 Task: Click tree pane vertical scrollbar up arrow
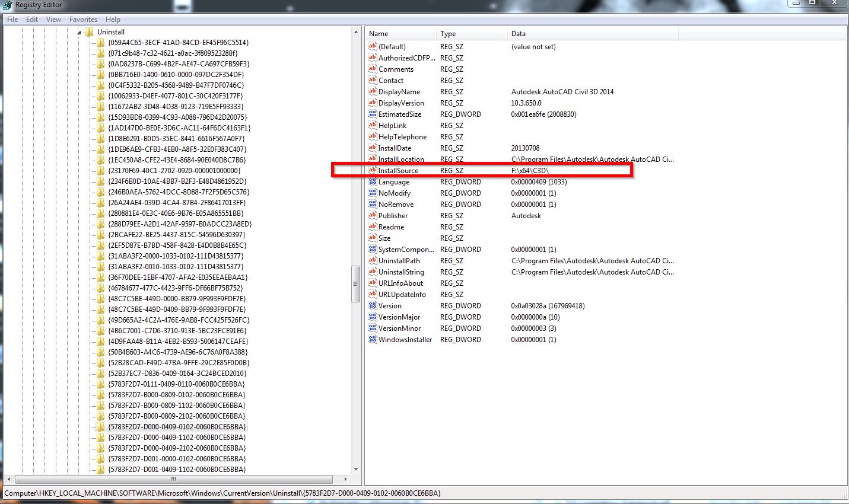356,32
